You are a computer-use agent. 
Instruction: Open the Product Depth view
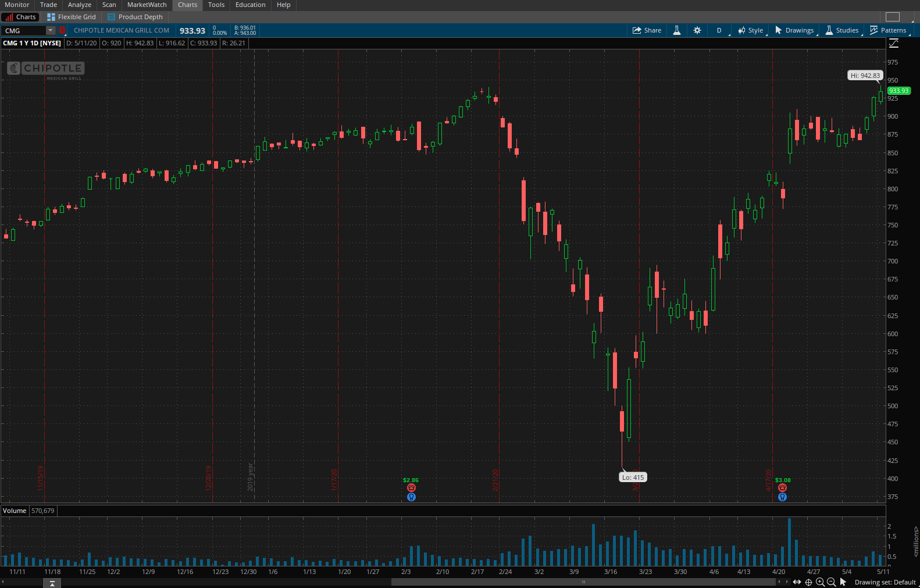[x=135, y=17]
